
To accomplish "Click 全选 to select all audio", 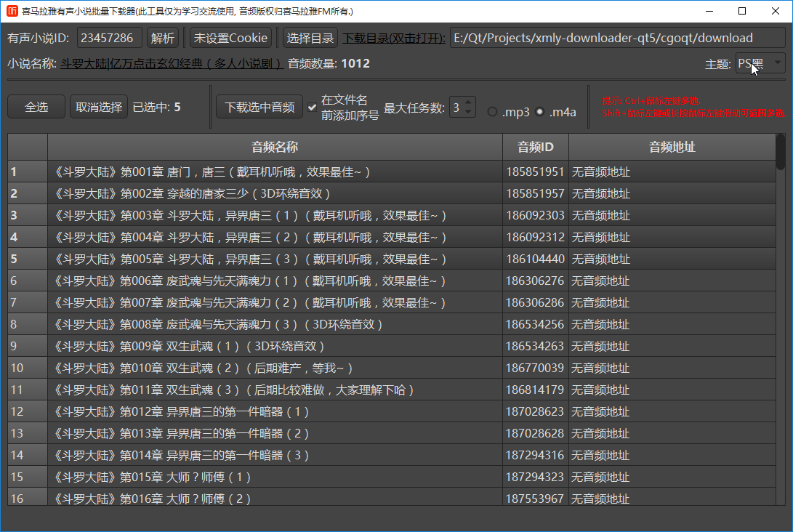I will click(x=36, y=107).
